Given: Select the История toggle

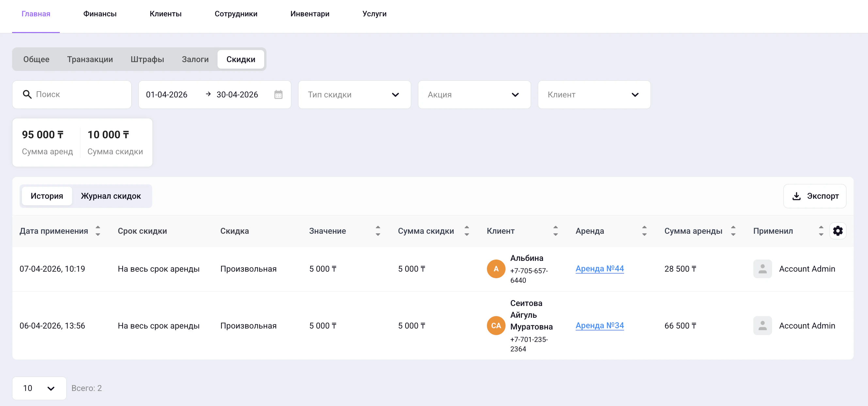Looking at the screenshot, I should pyautogui.click(x=47, y=196).
